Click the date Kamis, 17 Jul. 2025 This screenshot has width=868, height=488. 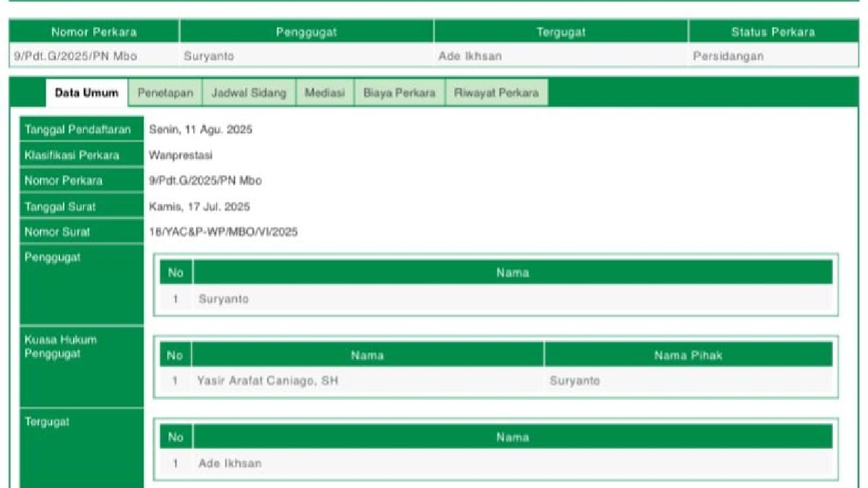pyautogui.click(x=200, y=207)
